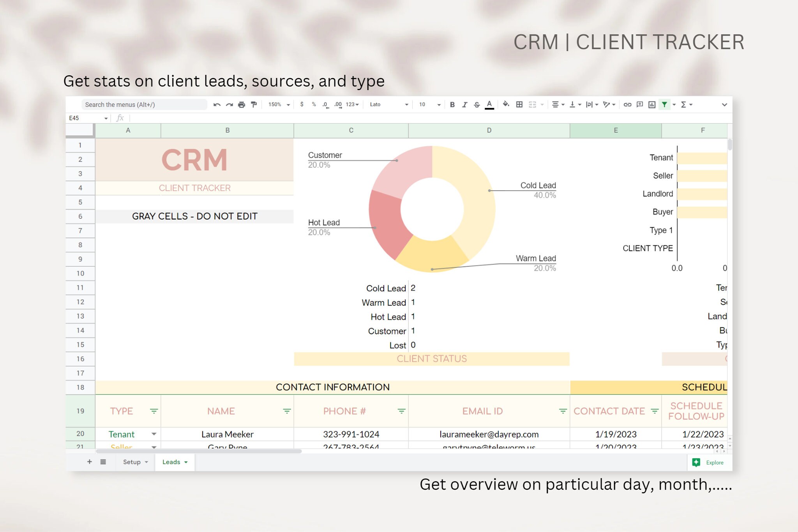Undo the last action
This screenshot has width=798, height=532.
point(217,104)
